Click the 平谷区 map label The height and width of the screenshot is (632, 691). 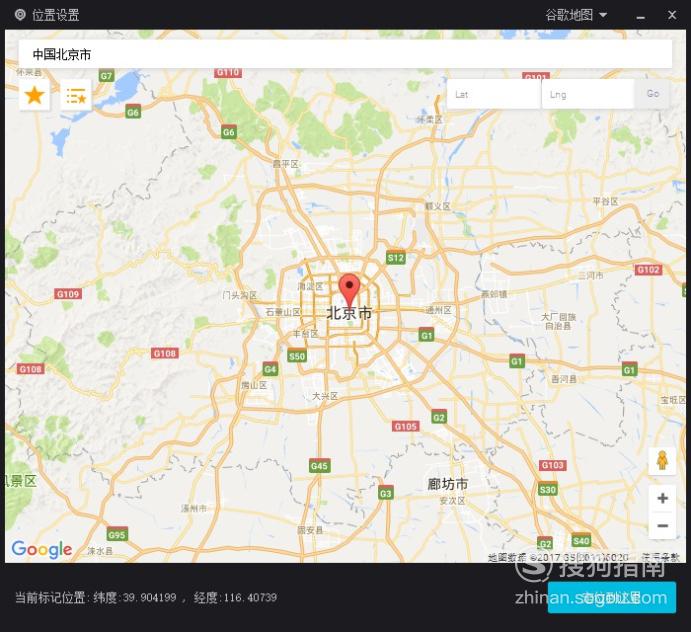[x=606, y=201]
